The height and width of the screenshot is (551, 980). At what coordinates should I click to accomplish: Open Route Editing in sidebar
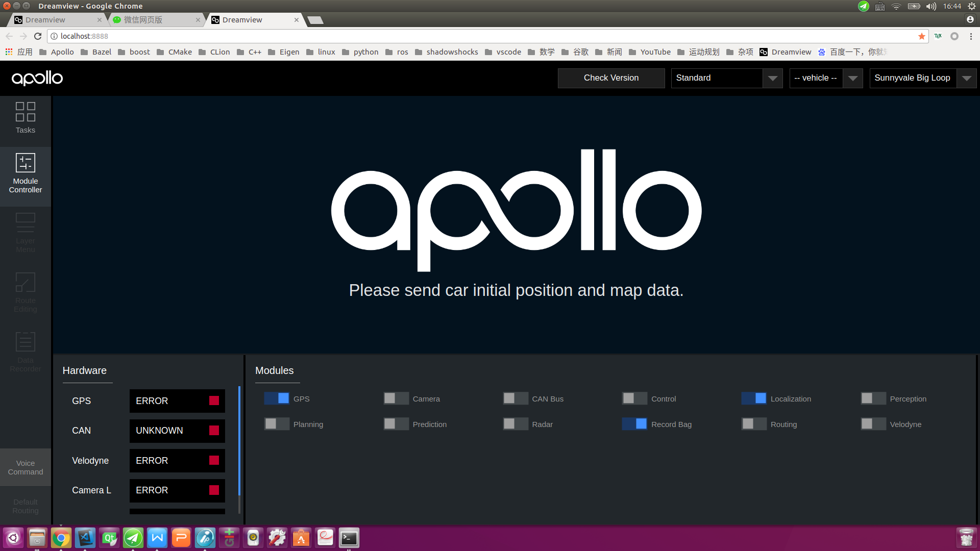(x=25, y=292)
